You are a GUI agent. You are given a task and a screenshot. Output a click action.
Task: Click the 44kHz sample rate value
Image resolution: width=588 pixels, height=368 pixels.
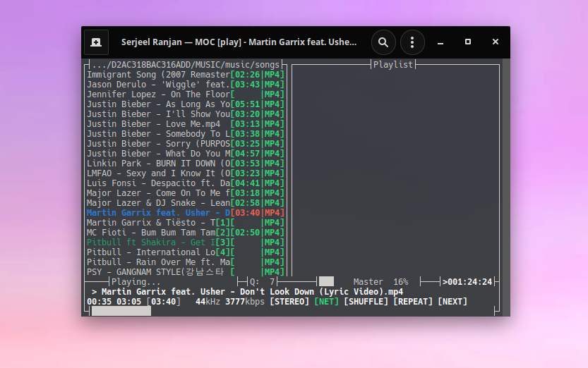coord(208,302)
